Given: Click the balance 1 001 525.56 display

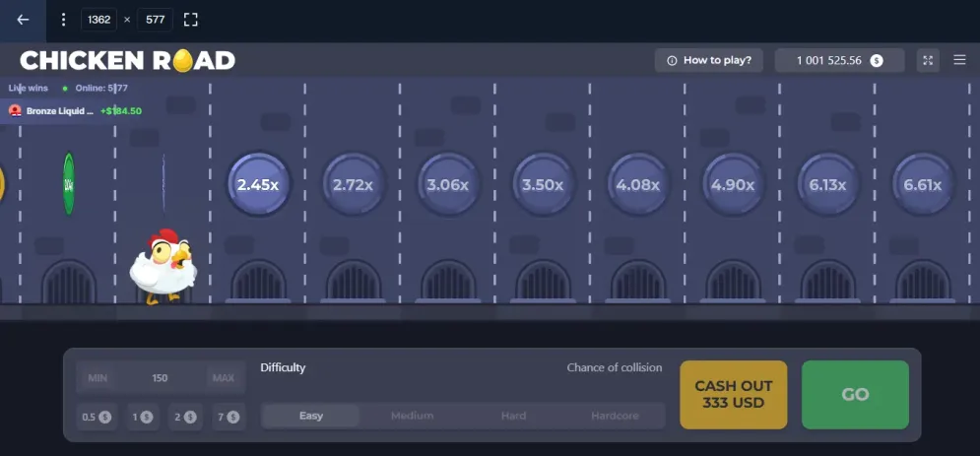Looking at the screenshot, I should pos(839,61).
